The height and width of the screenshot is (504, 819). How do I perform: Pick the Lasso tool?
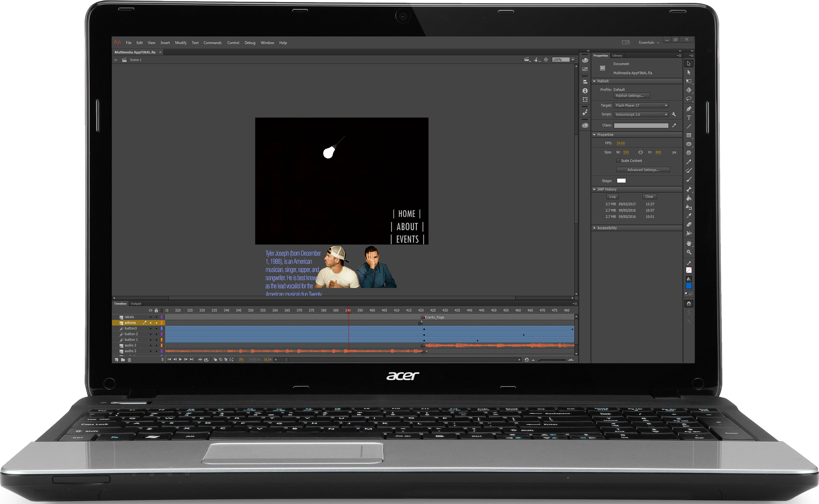(688, 99)
